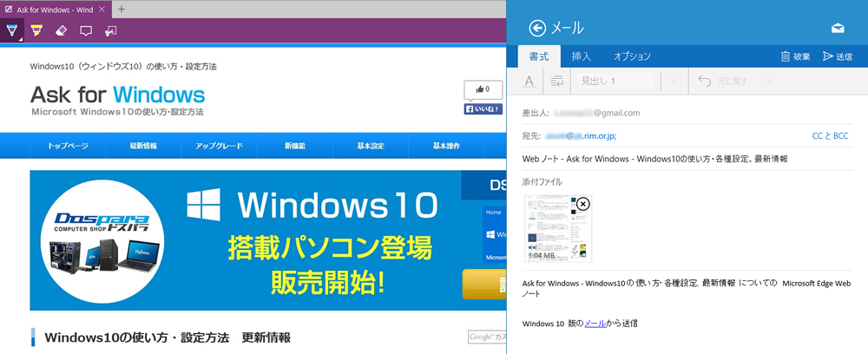
Task: Open the font formatting A button
Action: tap(529, 82)
